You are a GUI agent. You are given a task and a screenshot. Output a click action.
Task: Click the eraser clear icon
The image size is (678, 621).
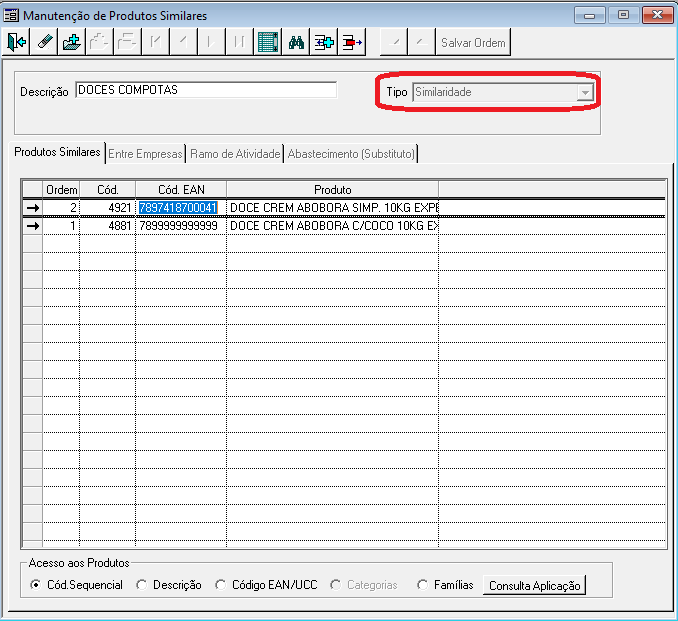pos(44,42)
